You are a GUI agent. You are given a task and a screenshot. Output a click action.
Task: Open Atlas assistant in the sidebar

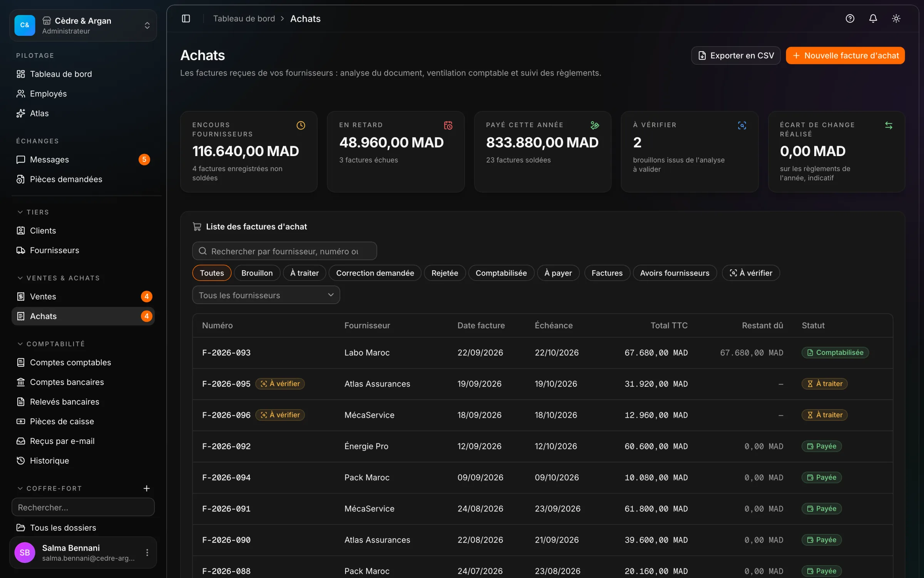(x=83, y=113)
